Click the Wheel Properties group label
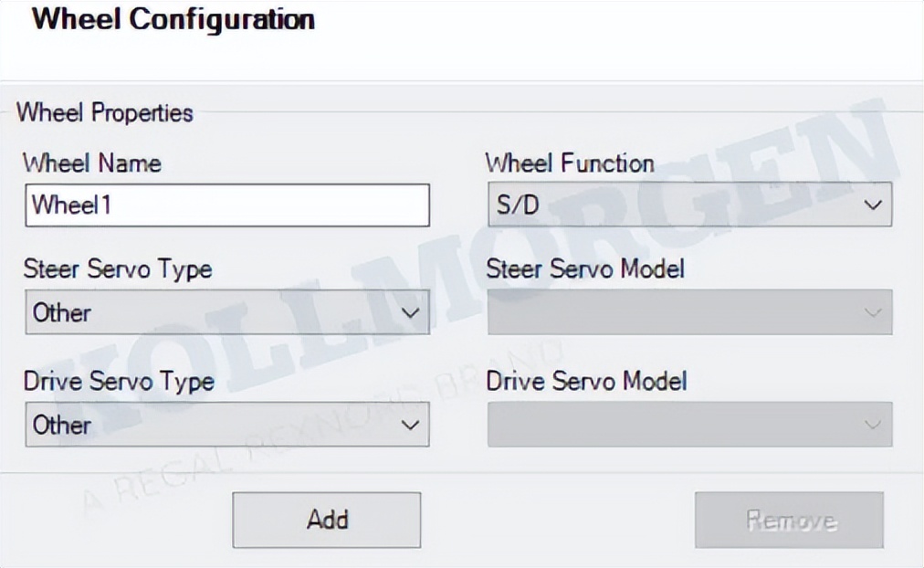 105,112
